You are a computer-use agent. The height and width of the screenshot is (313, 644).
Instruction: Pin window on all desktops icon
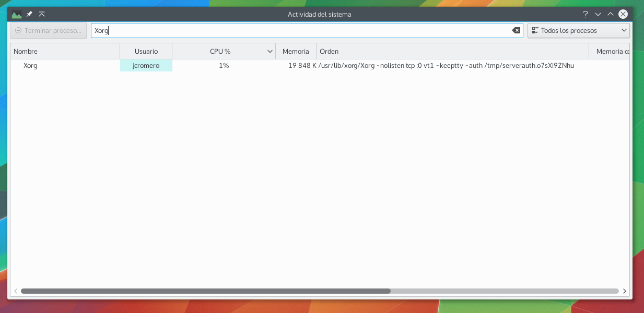click(30, 14)
